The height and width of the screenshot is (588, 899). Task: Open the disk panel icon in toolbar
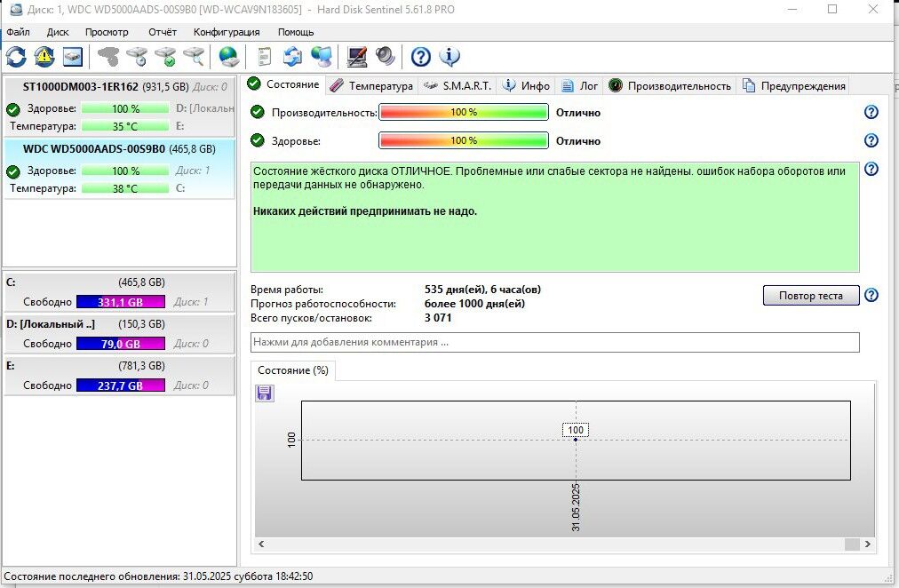[73, 56]
